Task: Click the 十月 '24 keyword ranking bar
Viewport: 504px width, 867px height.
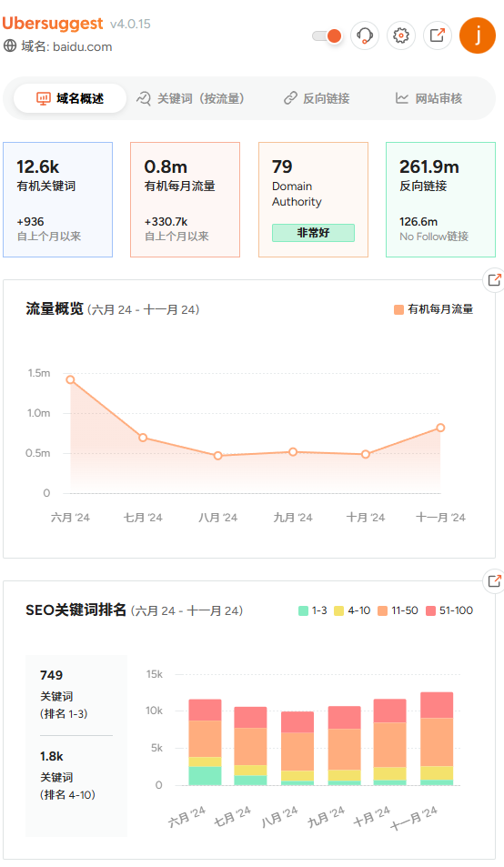Action: (390, 742)
